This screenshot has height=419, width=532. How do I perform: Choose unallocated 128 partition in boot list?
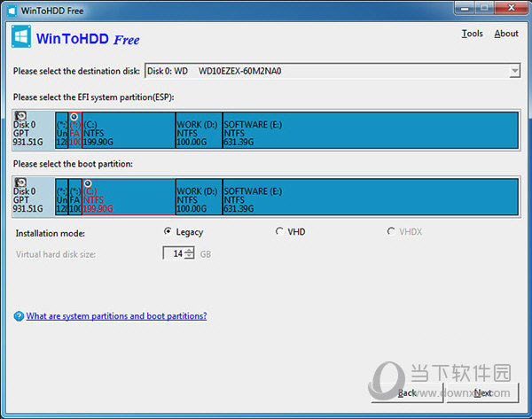pos(62,197)
